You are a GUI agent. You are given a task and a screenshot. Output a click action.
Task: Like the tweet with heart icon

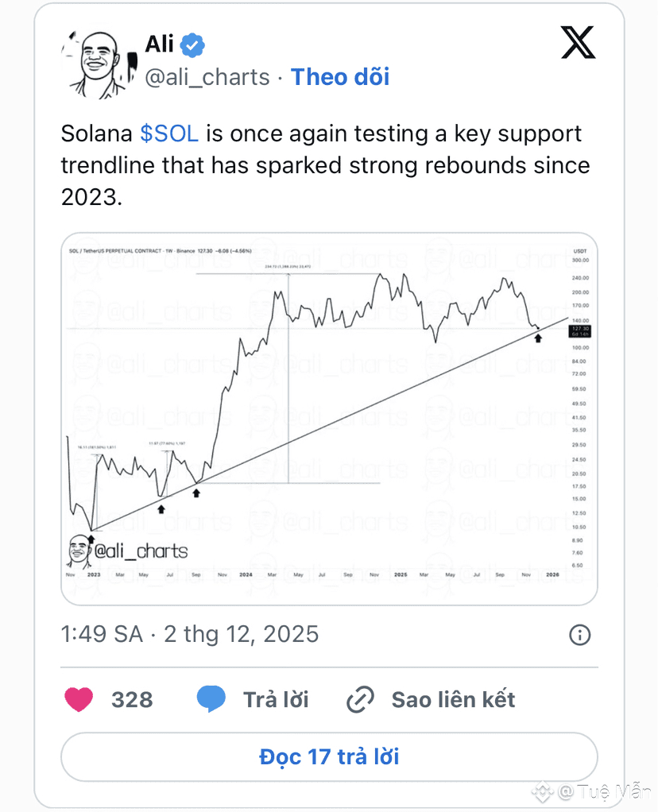(x=79, y=699)
